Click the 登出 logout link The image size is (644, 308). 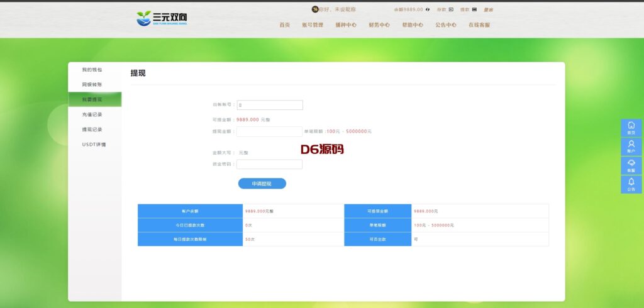click(x=488, y=9)
